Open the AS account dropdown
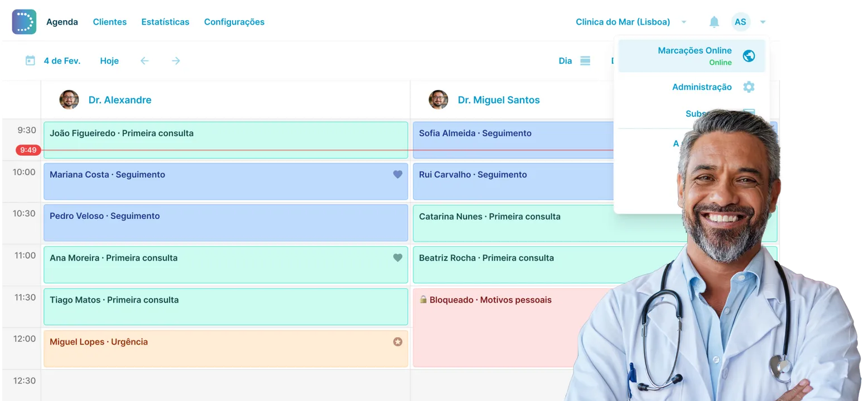 tap(740, 22)
